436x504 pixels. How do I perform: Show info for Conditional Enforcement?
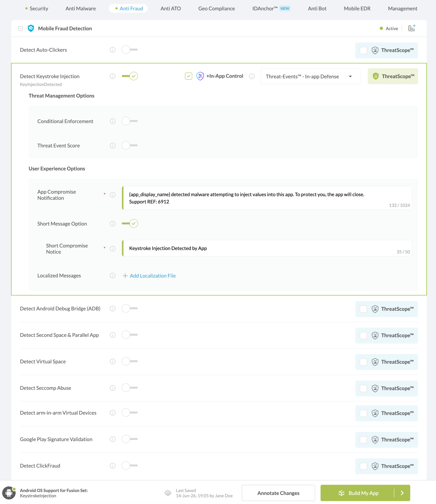[x=113, y=121]
